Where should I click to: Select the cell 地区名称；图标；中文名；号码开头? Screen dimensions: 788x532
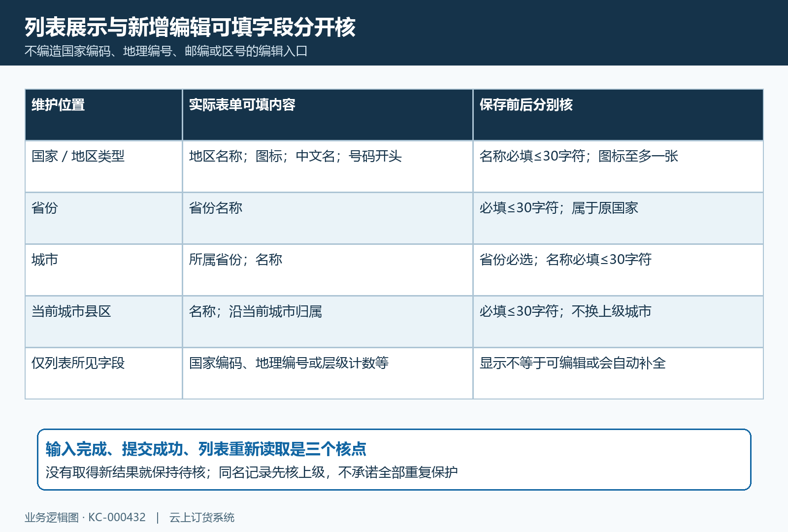[x=328, y=166]
